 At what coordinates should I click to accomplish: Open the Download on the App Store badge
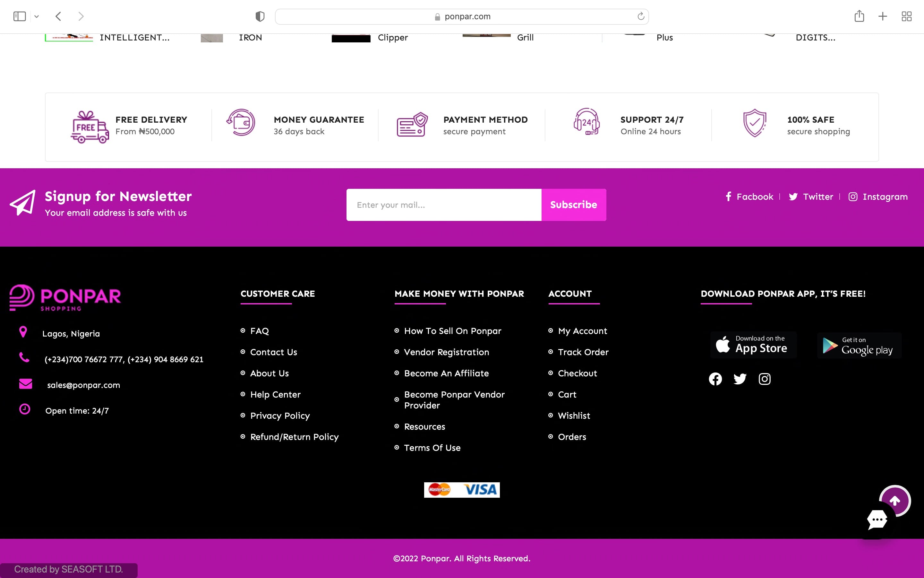pos(753,345)
